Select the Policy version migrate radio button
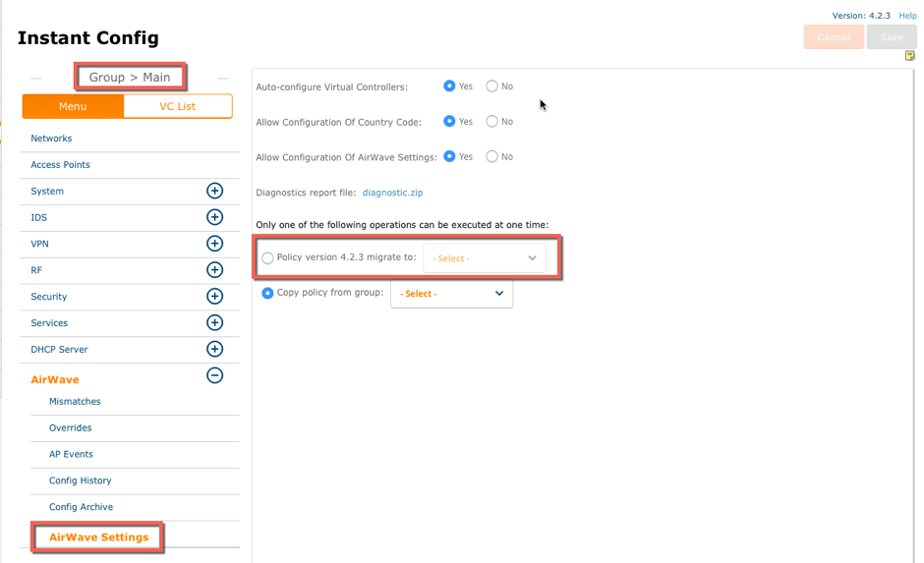This screenshot has width=924, height=563. pyautogui.click(x=267, y=258)
